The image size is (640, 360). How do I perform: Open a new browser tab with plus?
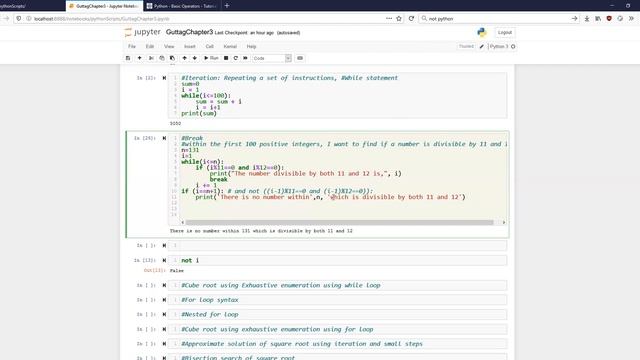coord(227,6)
